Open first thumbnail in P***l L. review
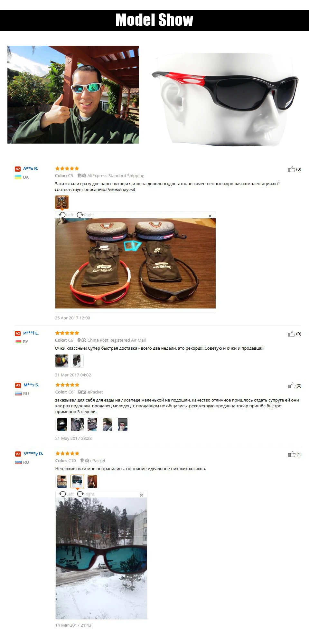309x644 pixels. [62, 361]
